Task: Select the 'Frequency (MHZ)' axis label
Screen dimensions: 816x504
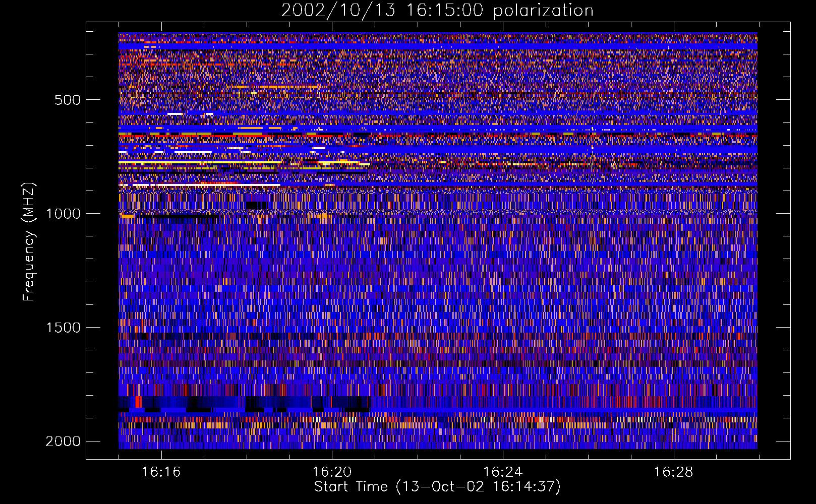Action: pos(29,242)
